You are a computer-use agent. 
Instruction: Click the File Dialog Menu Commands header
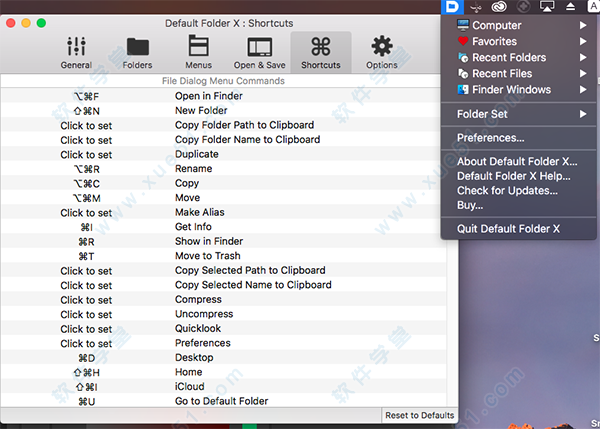coord(223,81)
